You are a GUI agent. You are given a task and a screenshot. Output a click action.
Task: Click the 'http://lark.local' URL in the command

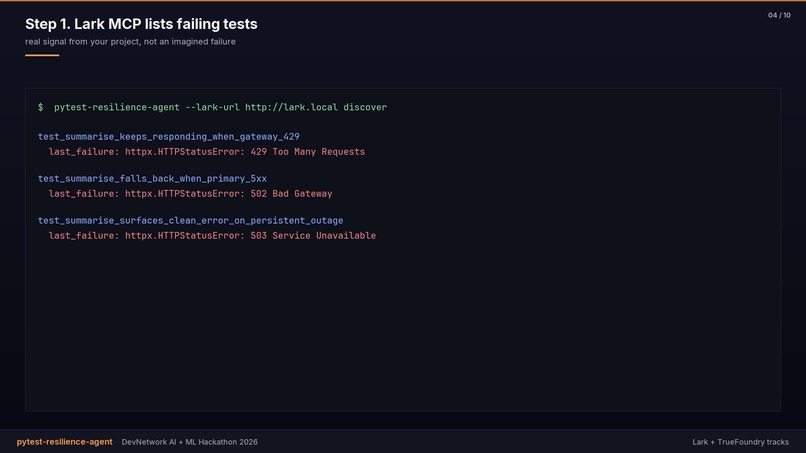click(291, 107)
